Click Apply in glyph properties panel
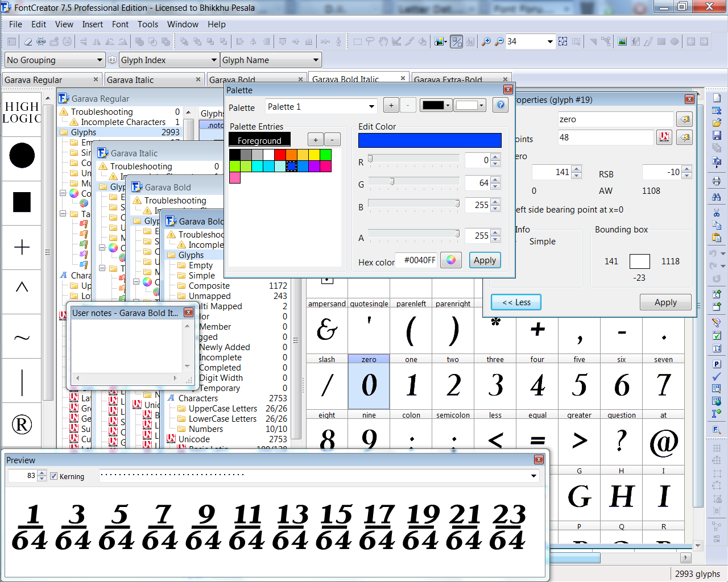 (665, 302)
